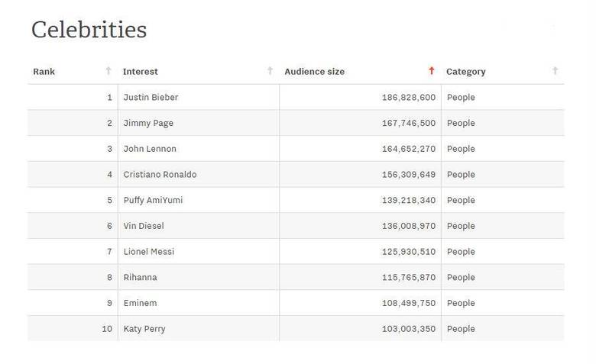The image size is (596, 364).
Task: Sort table by Rank header
Action: tap(44, 72)
